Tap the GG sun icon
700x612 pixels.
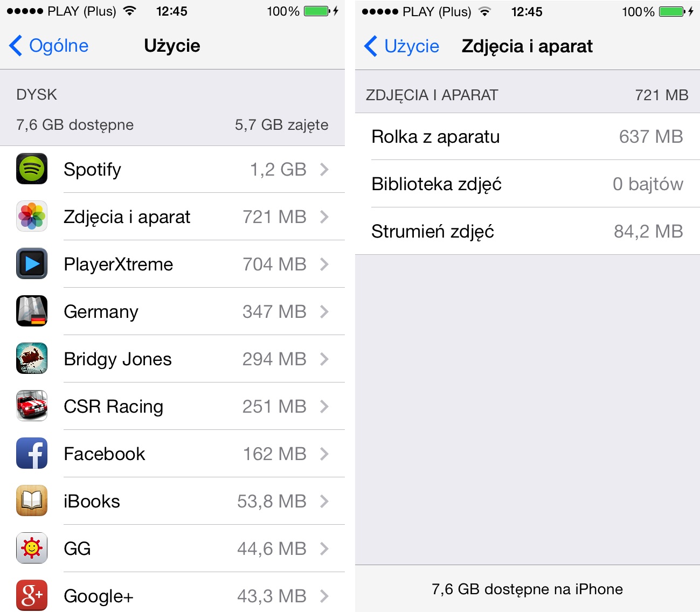click(32, 548)
